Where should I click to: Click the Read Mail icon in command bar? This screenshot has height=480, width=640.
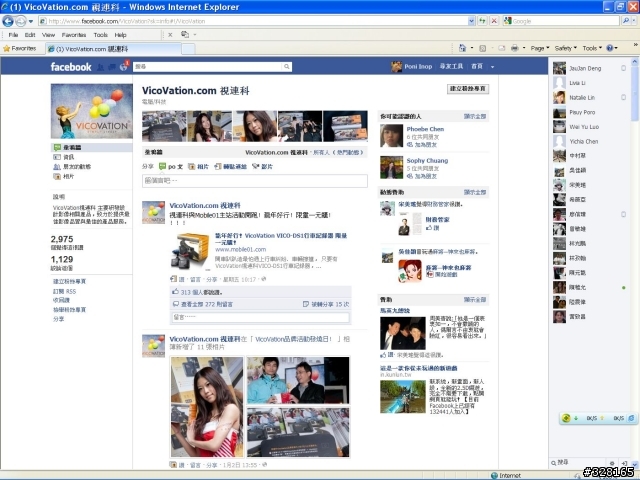tap(501, 48)
